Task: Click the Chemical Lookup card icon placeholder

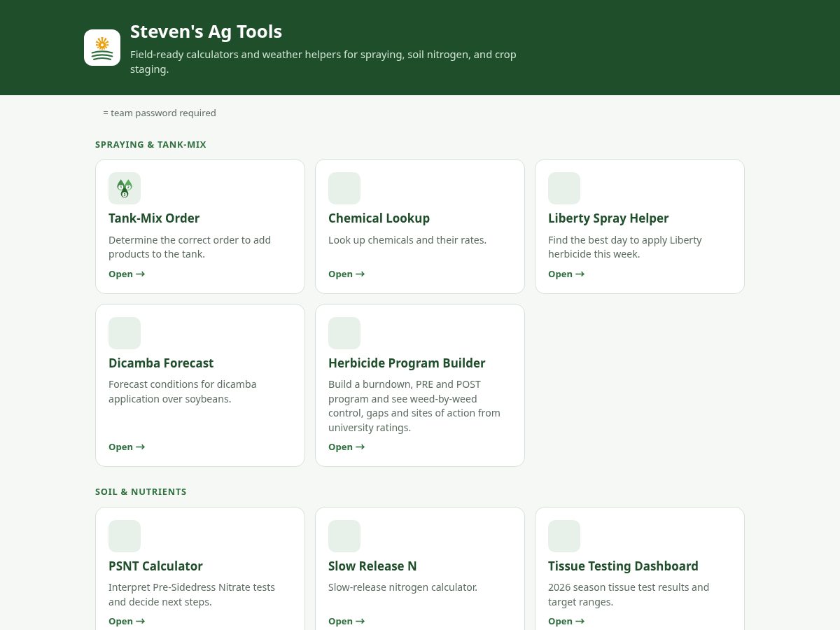Action: pos(344,188)
